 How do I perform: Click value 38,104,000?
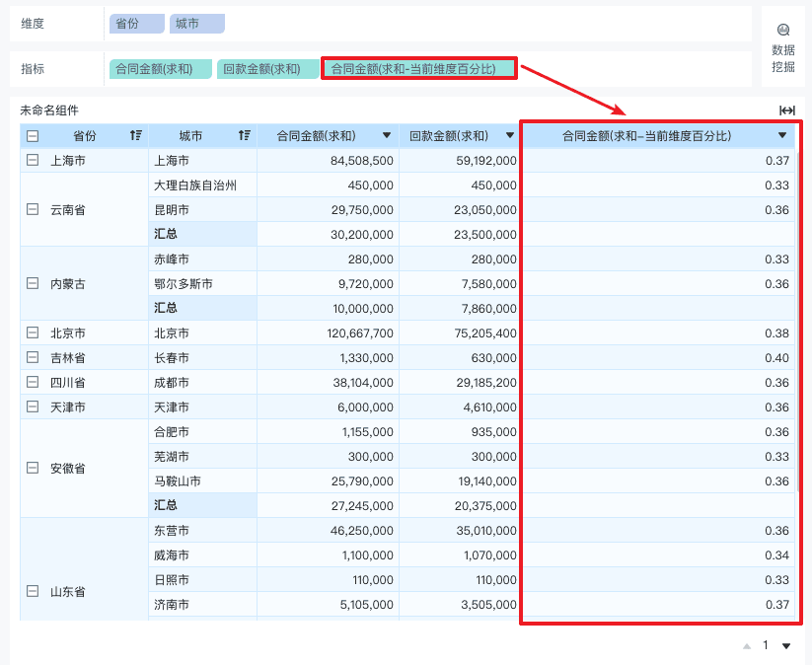[363, 383]
